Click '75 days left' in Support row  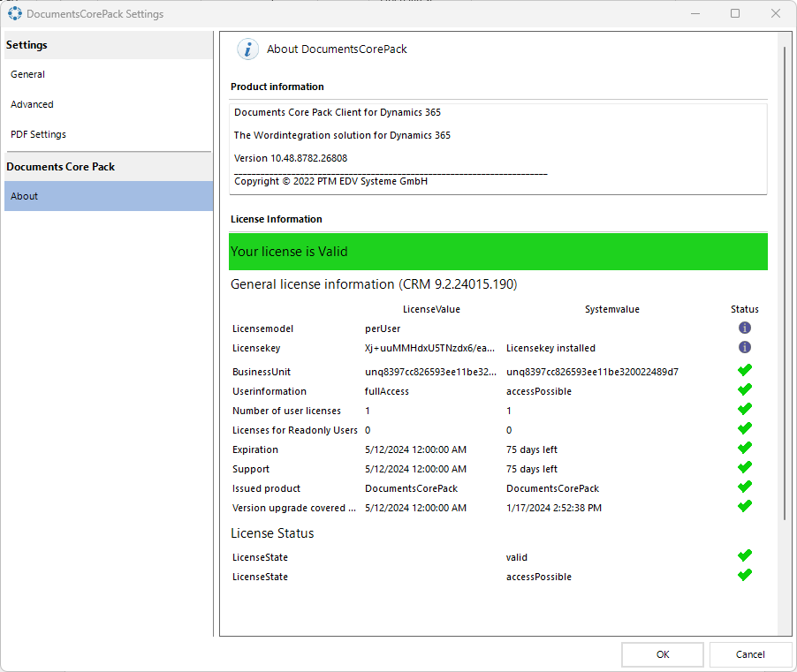click(x=532, y=469)
